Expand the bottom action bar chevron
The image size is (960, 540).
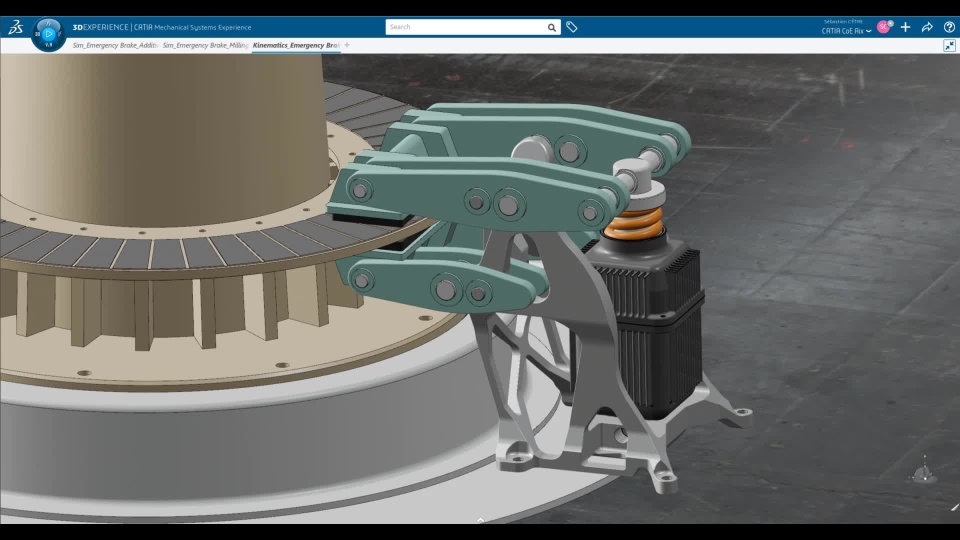tap(481, 520)
